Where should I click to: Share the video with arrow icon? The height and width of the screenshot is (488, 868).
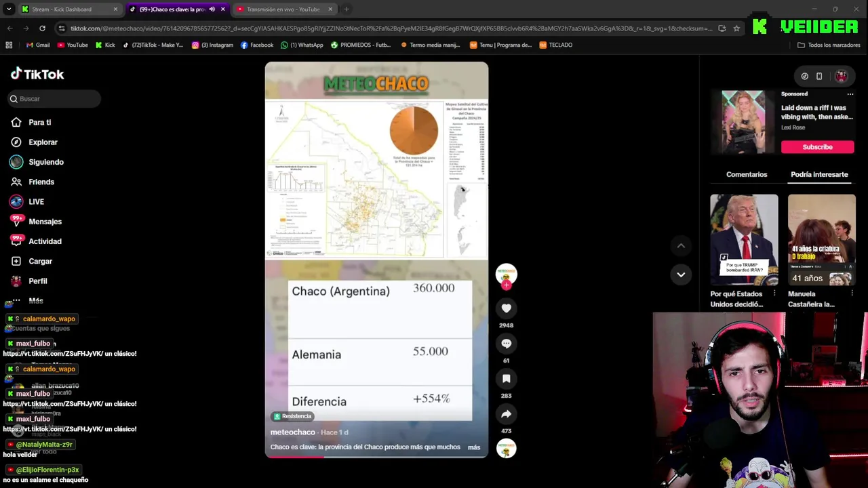click(506, 414)
